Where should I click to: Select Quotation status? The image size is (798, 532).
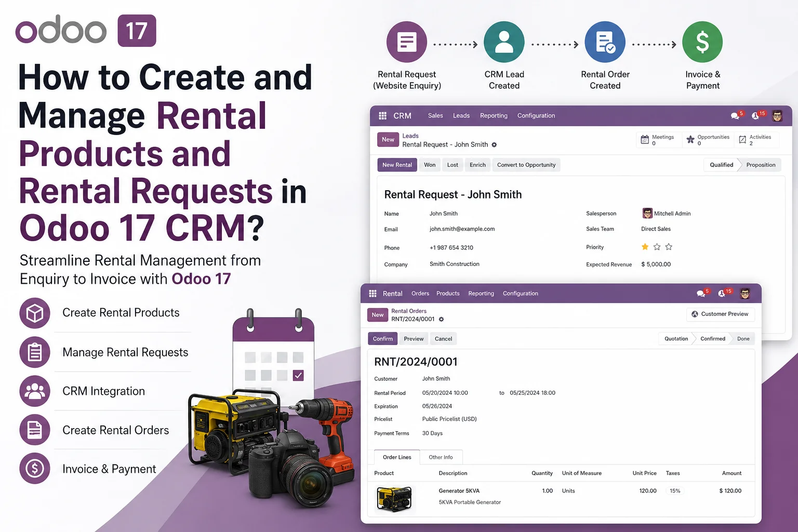click(676, 339)
